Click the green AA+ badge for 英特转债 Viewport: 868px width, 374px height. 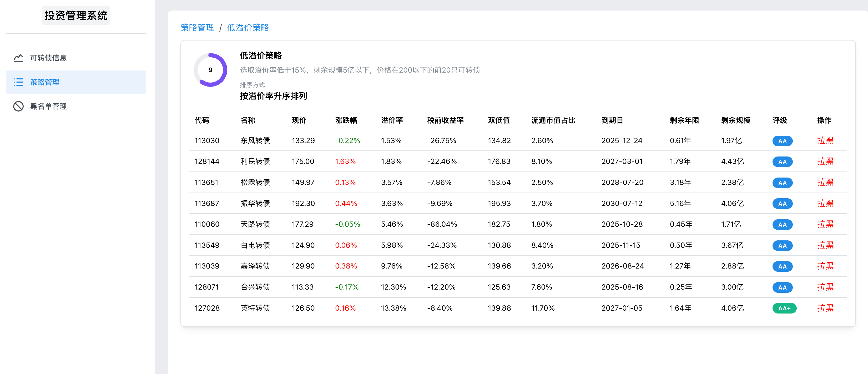pos(784,308)
